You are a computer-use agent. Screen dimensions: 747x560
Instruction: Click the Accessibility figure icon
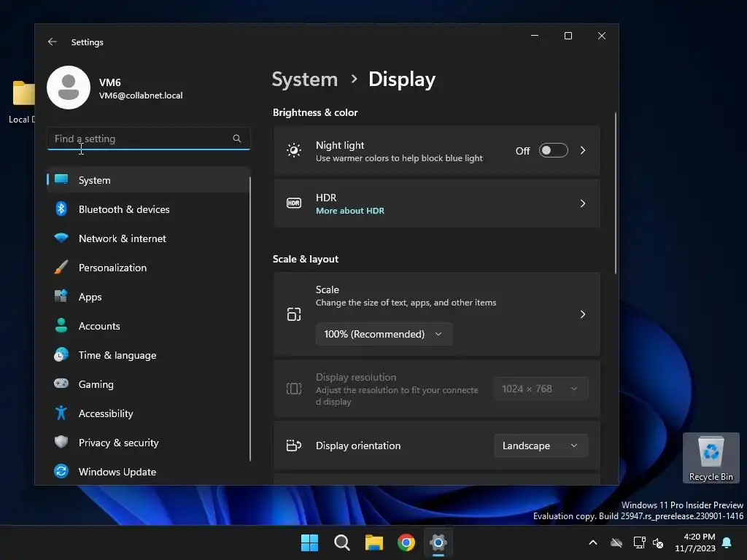point(61,413)
